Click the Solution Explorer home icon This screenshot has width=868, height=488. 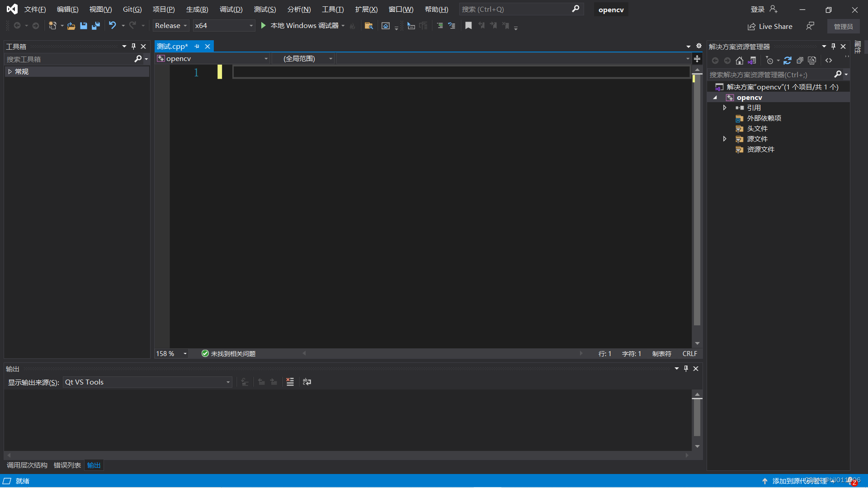click(740, 61)
